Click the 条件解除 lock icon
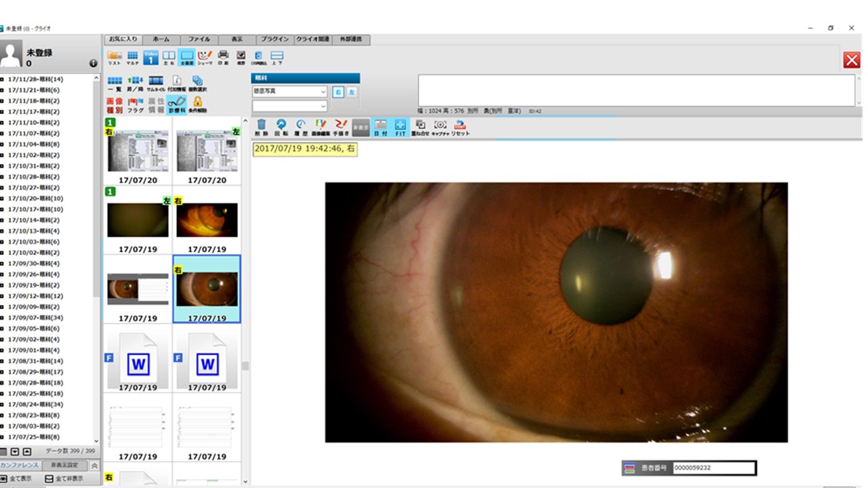 197,105
